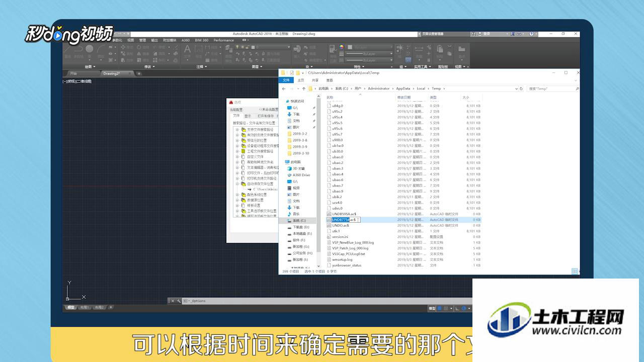Open the 共享 tab in Explorer
The image size is (644, 362).
point(315,80)
